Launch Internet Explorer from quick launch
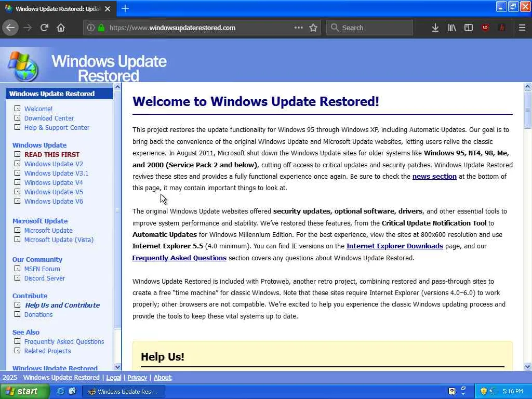This screenshot has width=532, height=399. point(60,391)
